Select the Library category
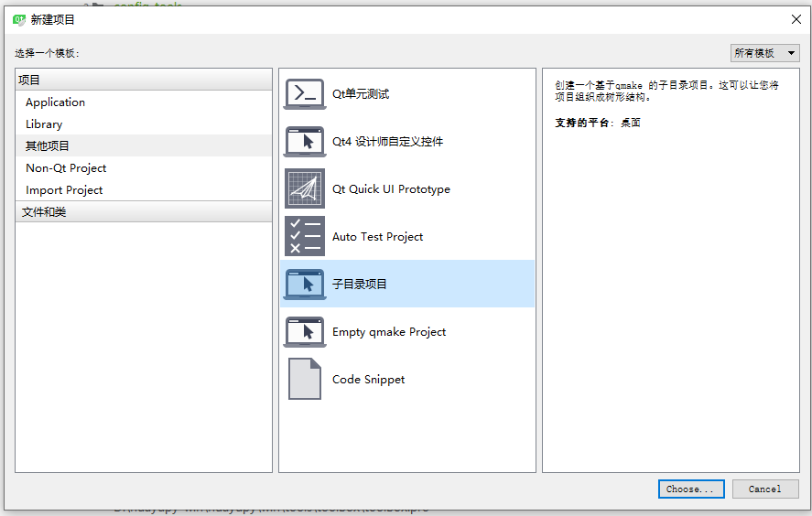 pyautogui.click(x=144, y=124)
